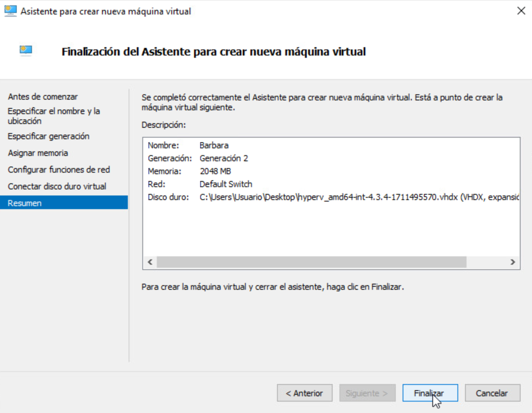
Task: Click the wizard icon in the title bar
Action: click(10, 11)
